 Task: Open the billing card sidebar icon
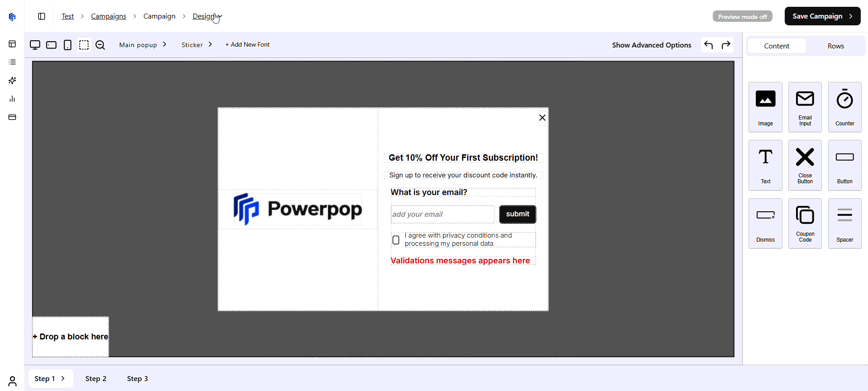(x=12, y=117)
